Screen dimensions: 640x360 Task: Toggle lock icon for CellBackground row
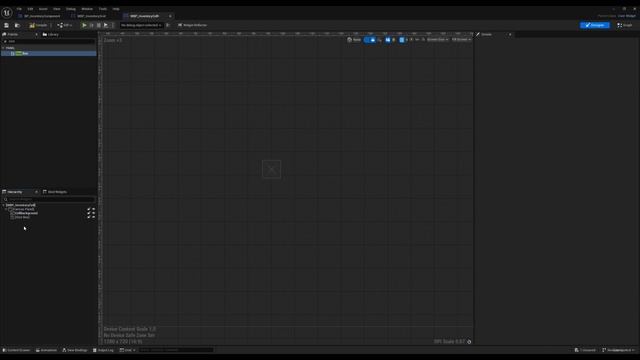89,213
